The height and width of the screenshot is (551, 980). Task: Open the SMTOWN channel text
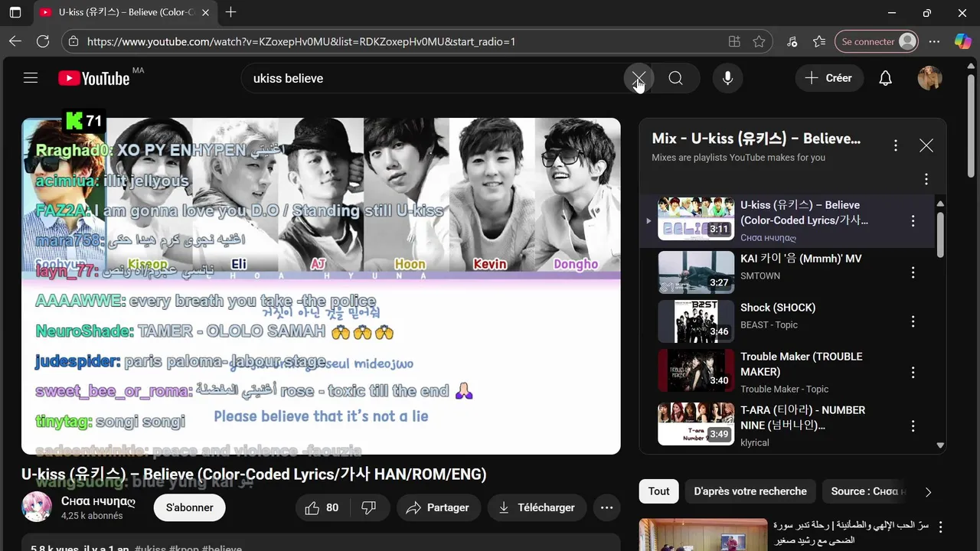[760, 275]
